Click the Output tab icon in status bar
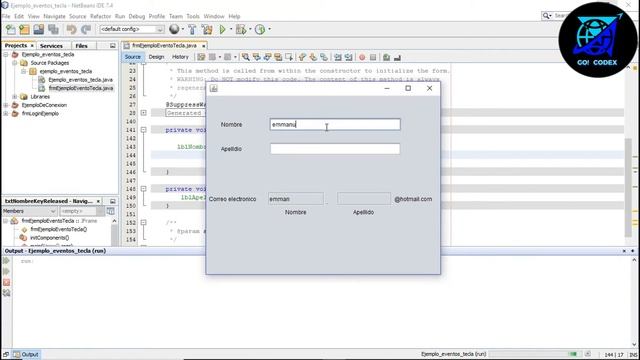Viewport: 640px width, 360px height. pos(17,354)
